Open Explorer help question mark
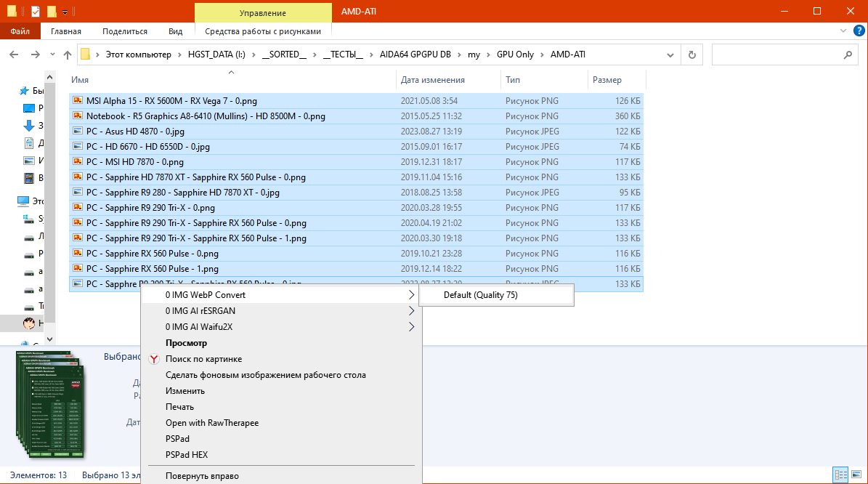Image resolution: width=868 pixels, height=484 pixels. coord(859,31)
